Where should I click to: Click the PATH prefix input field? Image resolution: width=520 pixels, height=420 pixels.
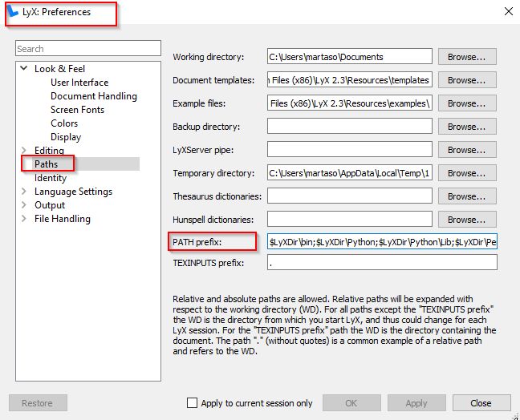point(382,242)
